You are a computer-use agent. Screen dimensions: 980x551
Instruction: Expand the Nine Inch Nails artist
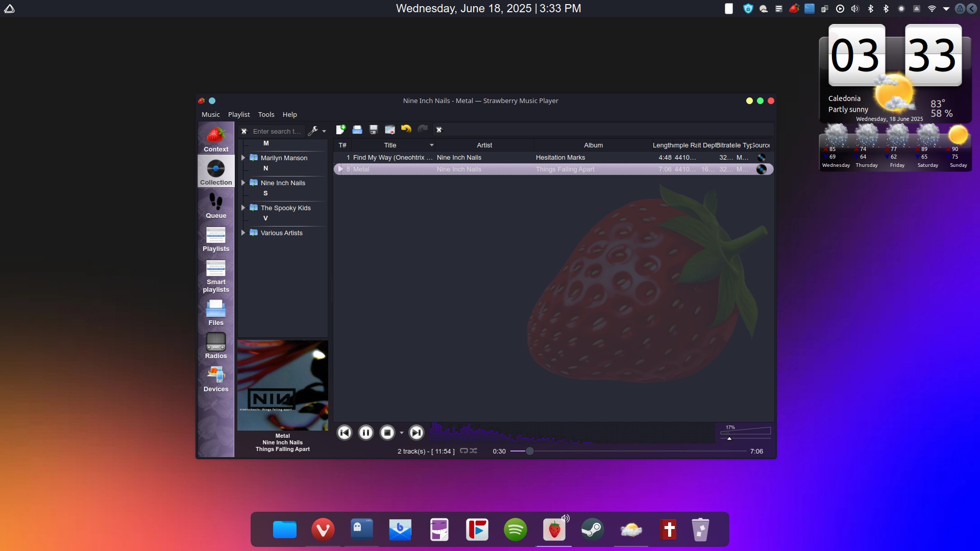(243, 183)
